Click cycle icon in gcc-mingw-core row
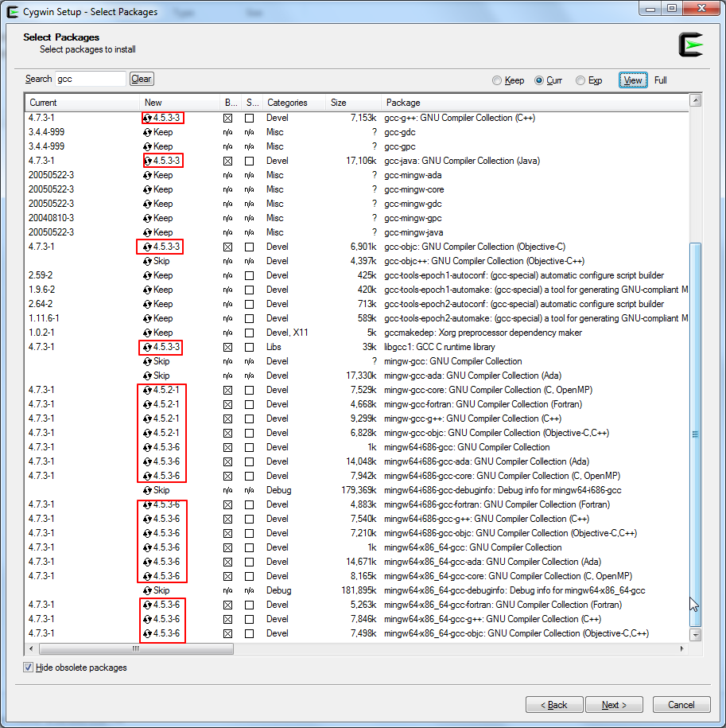Screen dimensions: 726x728 [148, 190]
